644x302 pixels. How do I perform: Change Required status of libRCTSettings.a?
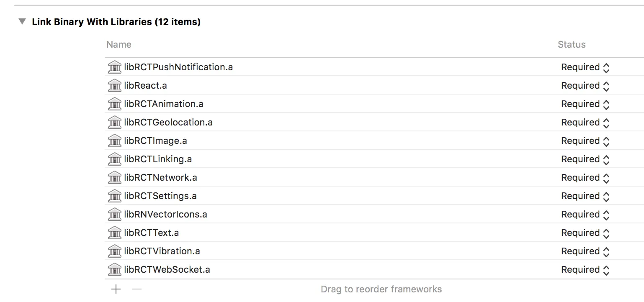[585, 196]
